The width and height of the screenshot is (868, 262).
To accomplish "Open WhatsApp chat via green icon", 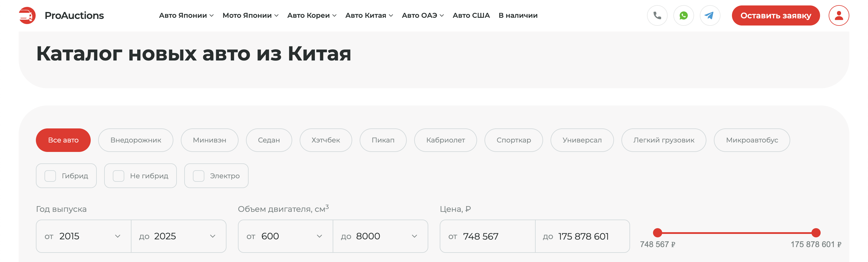I will point(683,15).
